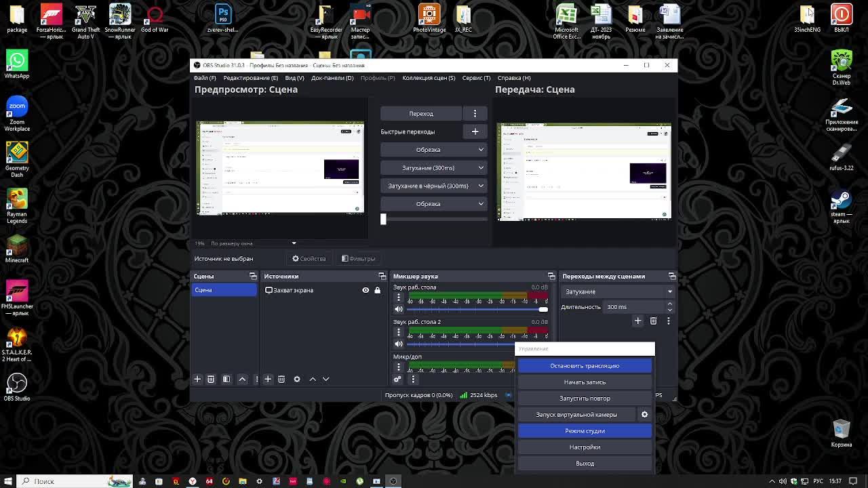Open preview scaling По размеру окна dropdown
Viewport: 868px width, 488px height.
(x=254, y=243)
